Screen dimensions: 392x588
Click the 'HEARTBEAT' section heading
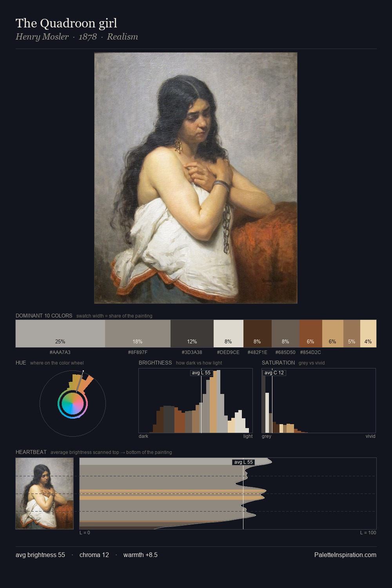tap(31, 452)
